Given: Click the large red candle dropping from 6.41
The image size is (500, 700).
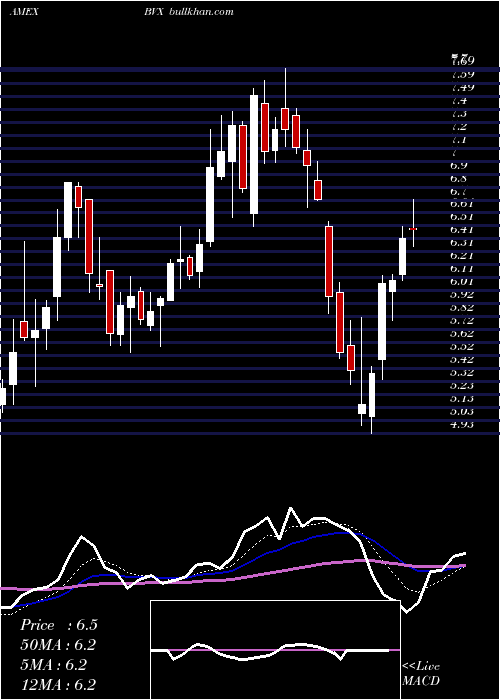Looking at the screenshot, I should pyautogui.click(x=329, y=262).
